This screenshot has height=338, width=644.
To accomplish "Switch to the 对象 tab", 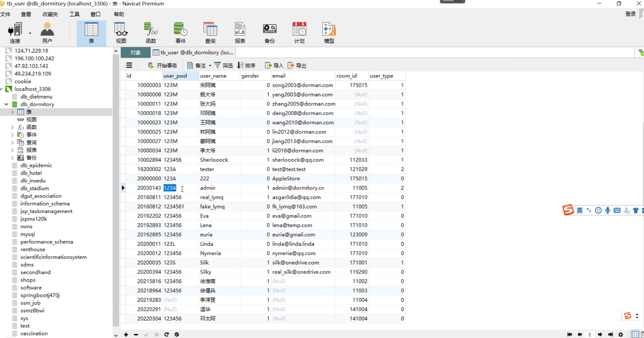I will pos(136,53).
